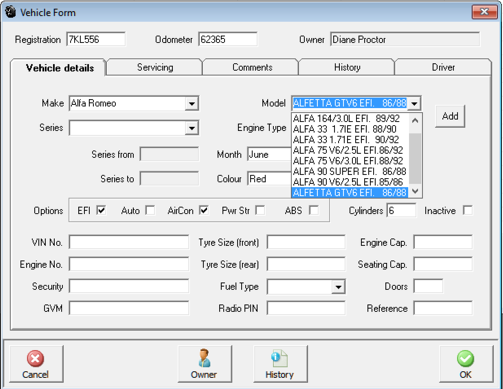The width and height of the screenshot is (503, 389).
Task: Focus the VIN No. input field
Action: [129, 242]
